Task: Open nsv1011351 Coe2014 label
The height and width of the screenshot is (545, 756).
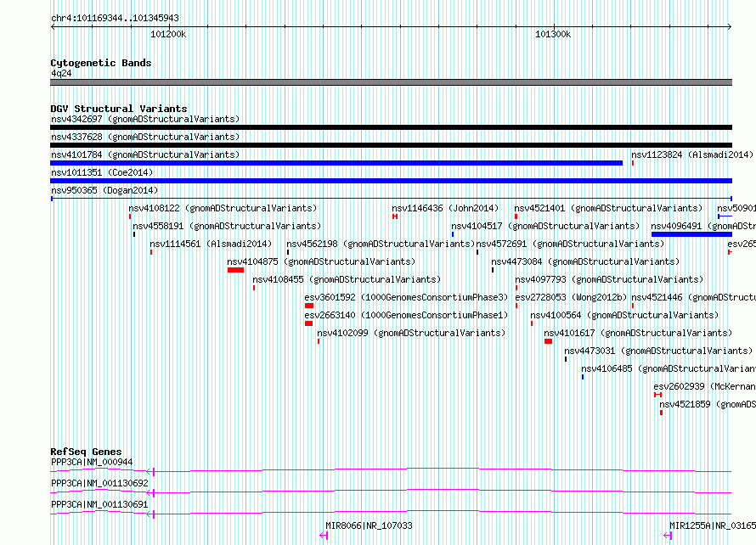Action: pyautogui.click(x=102, y=172)
